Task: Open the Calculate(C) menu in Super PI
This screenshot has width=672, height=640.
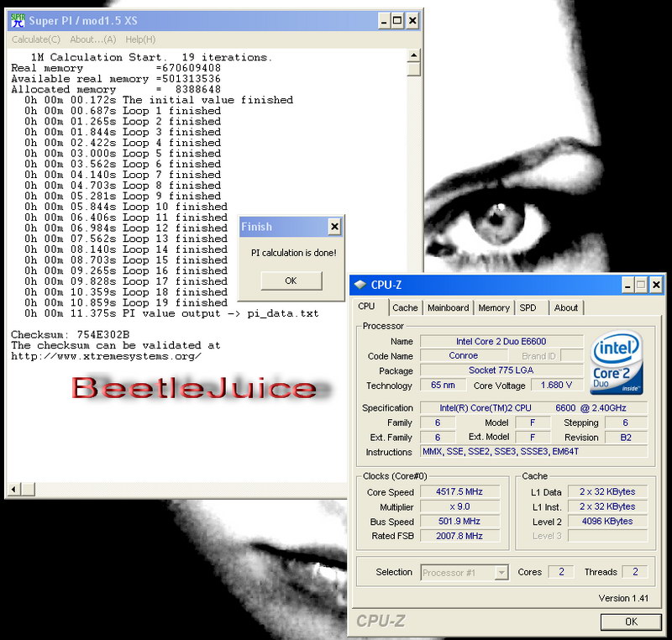Action: click(x=36, y=39)
